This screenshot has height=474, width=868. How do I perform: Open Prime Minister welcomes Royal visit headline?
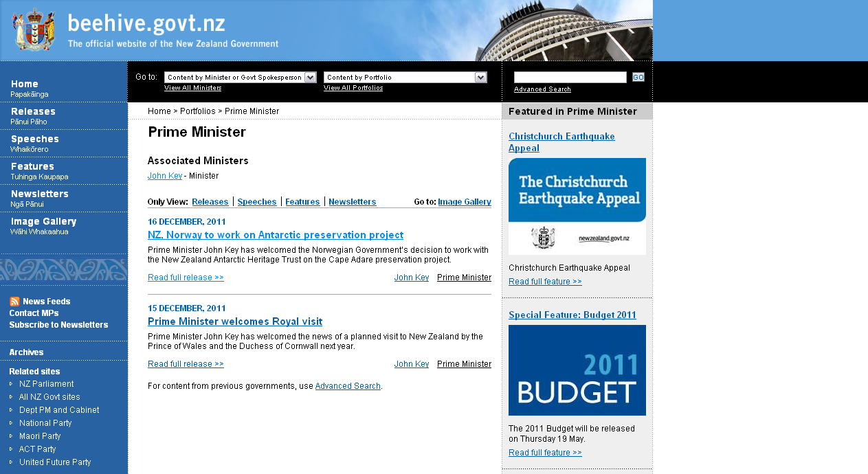pyautogui.click(x=235, y=321)
